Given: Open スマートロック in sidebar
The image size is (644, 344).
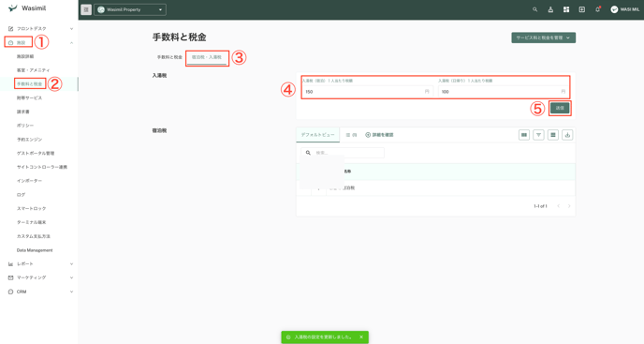Looking at the screenshot, I should click(31, 209).
